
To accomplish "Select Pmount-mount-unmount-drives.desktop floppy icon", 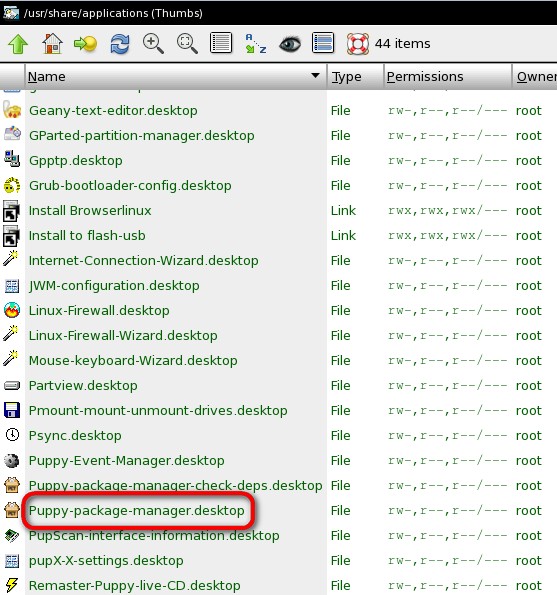I will click(x=12, y=411).
